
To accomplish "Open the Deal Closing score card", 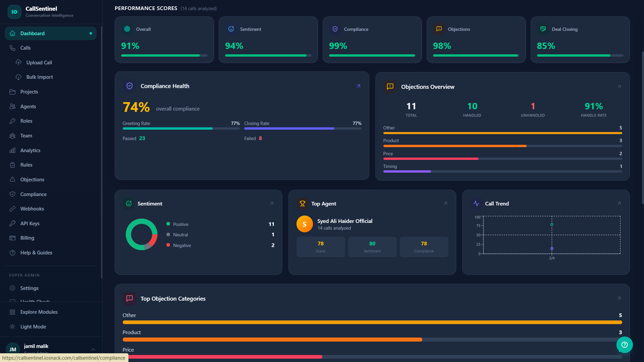I will (x=580, y=40).
